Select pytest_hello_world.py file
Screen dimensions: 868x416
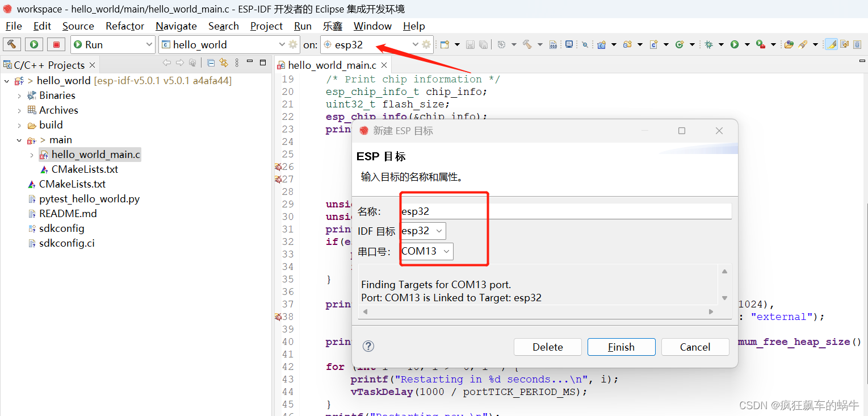point(89,199)
